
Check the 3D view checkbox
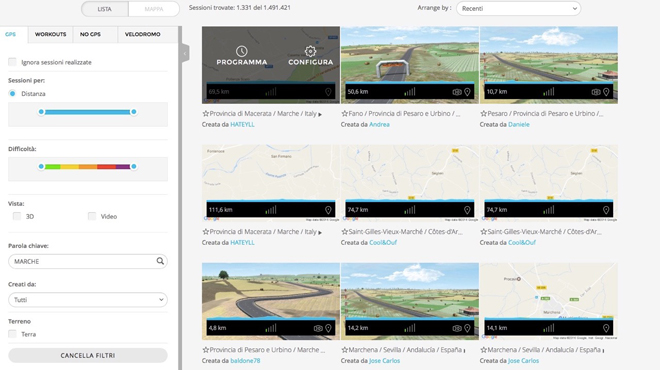pos(17,216)
